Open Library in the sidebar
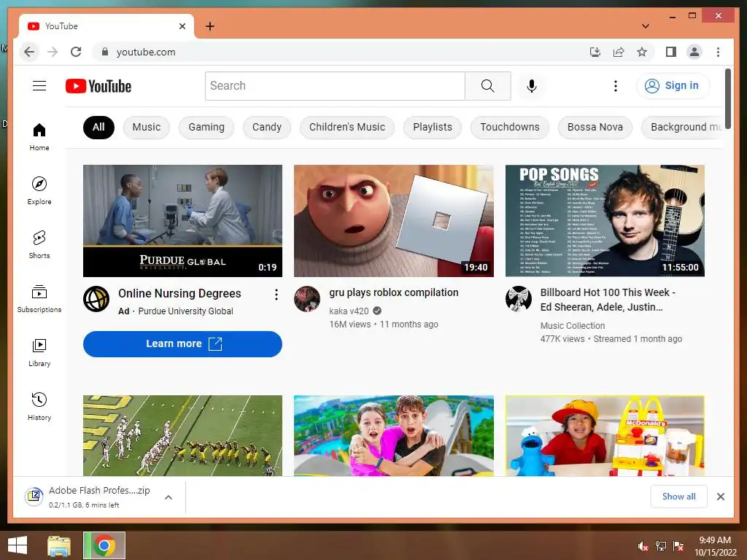The height and width of the screenshot is (560, 747). click(39, 352)
